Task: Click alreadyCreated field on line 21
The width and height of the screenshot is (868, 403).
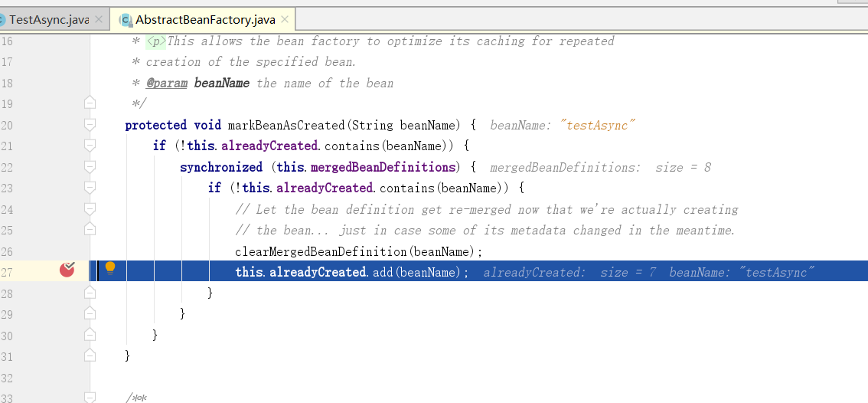Action: point(269,146)
